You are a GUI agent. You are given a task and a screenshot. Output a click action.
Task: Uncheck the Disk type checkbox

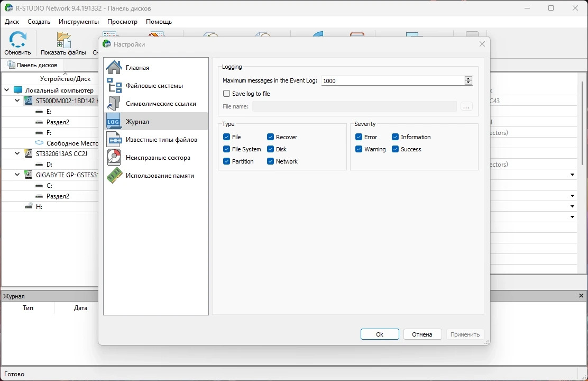pyautogui.click(x=270, y=149)
